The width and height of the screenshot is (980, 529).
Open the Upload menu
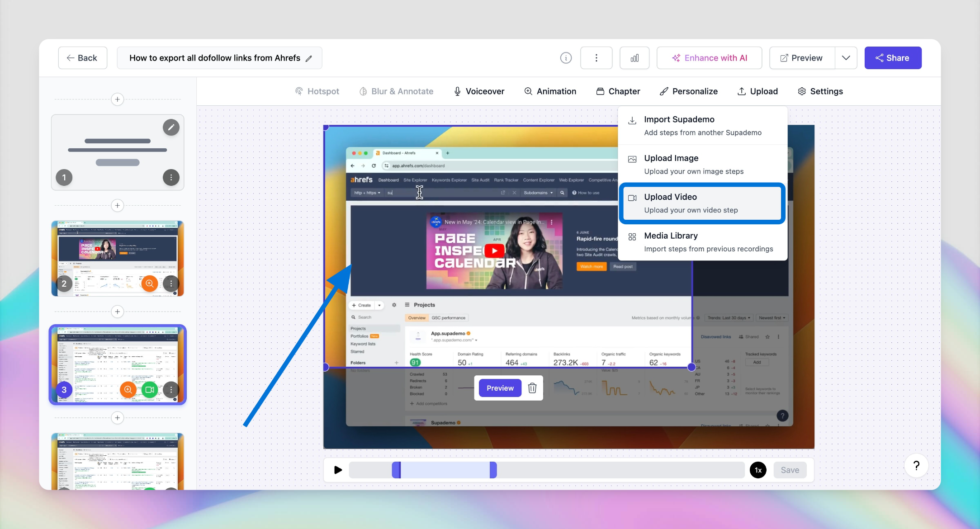757,91
